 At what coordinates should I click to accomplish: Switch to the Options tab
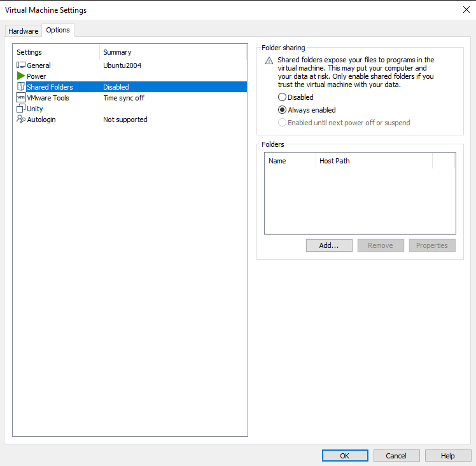click(58, 30)
